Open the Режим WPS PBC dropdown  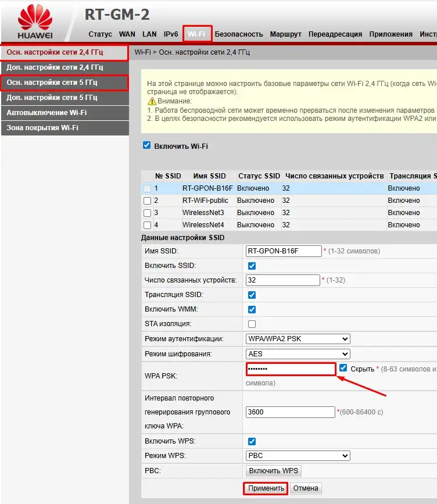coord(298,456)
